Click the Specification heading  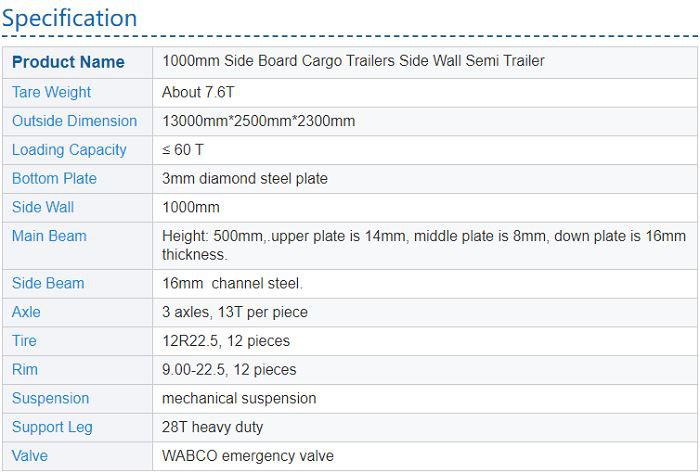pyautogui.click(x=69, y=18)
